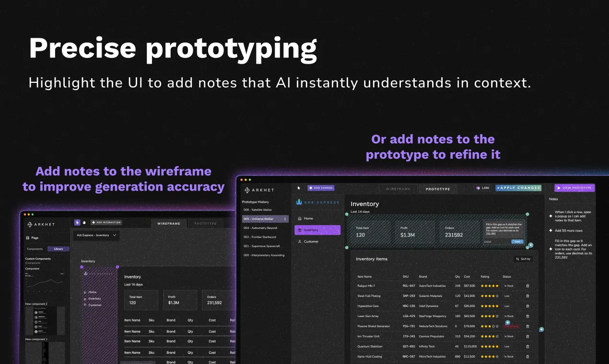Click the Home icon in Ark Express sidebar

300,218
